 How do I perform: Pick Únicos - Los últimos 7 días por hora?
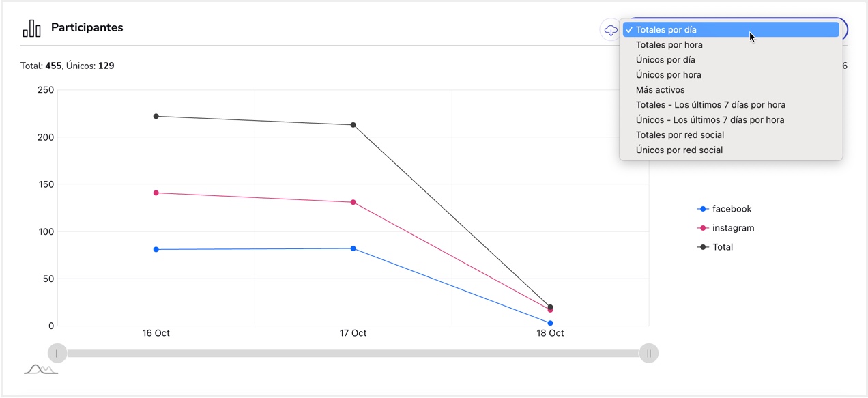[x=710, y=120]
